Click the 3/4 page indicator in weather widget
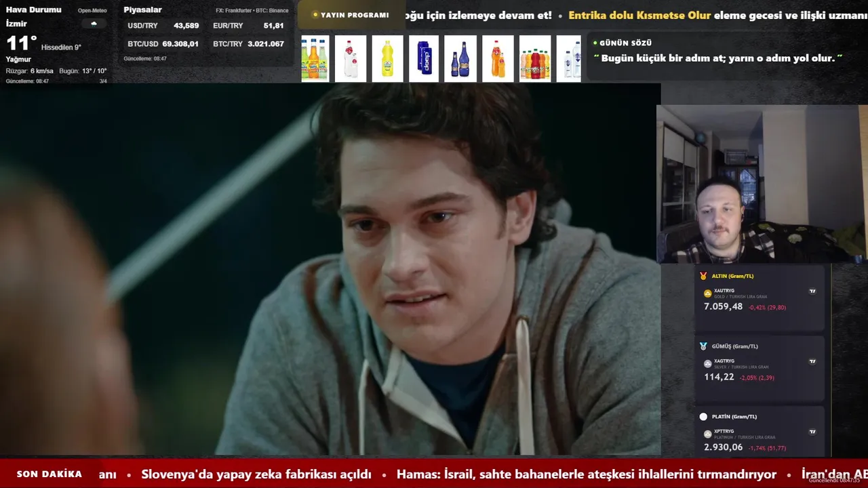 point(103,81)
